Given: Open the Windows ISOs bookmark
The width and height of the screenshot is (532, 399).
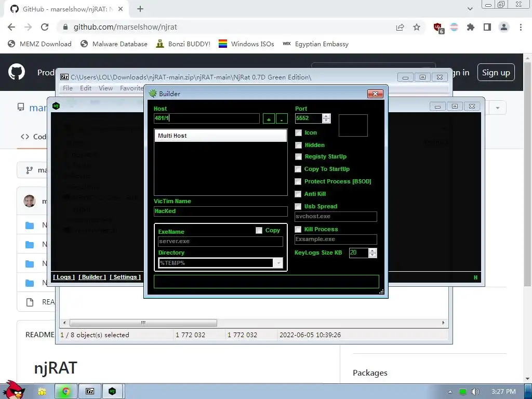Looking at the screenshot, I should (x=246, y=44).
